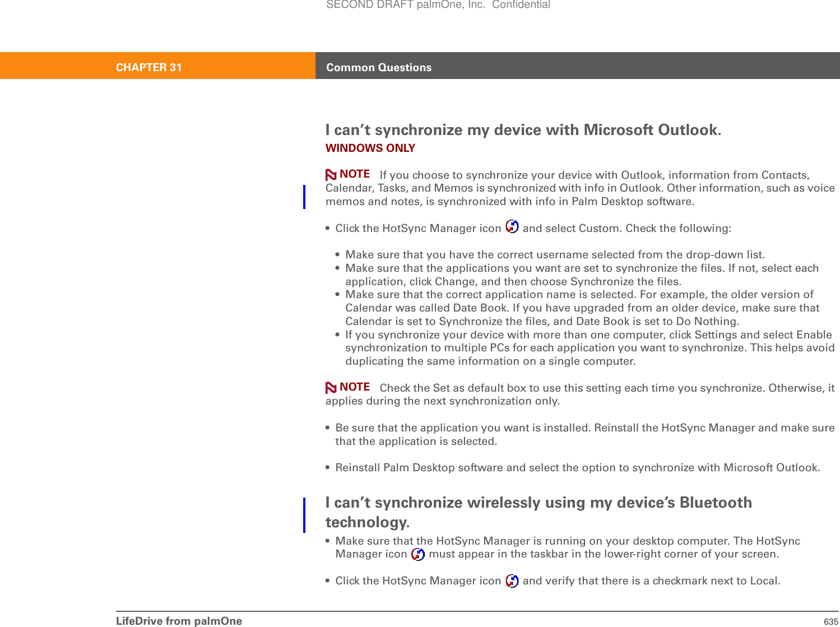
Task: Click the line "application, click Change, and then choose Synchronize the files."
Action: point(513,281)
